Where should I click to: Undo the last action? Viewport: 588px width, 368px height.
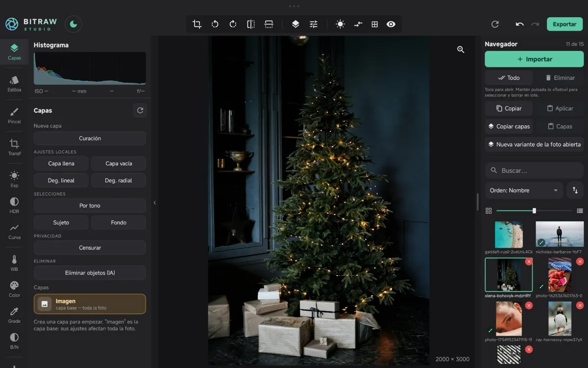coord(520,24)
